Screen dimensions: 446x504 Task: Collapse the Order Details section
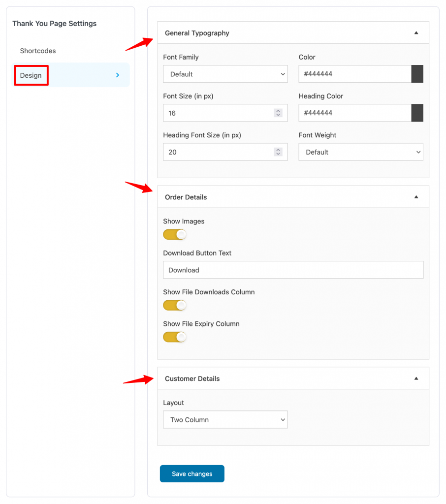pyautogui.click(x=416, y=196)
